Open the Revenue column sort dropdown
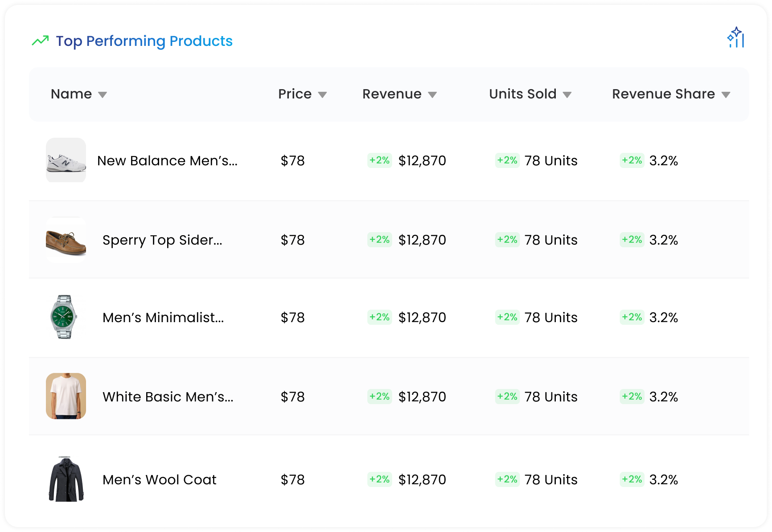This screenshot has width=772, height=532. click(432, 94)
